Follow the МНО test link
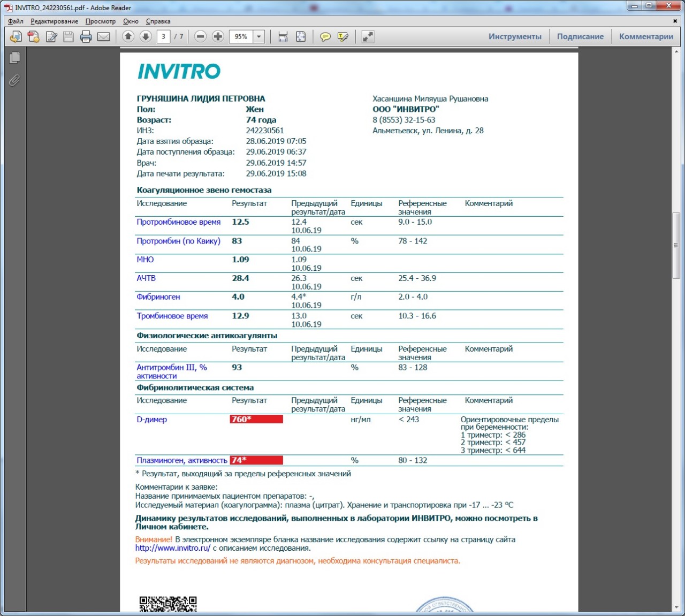This screenshot has height=616, width=685. point(145,260)
